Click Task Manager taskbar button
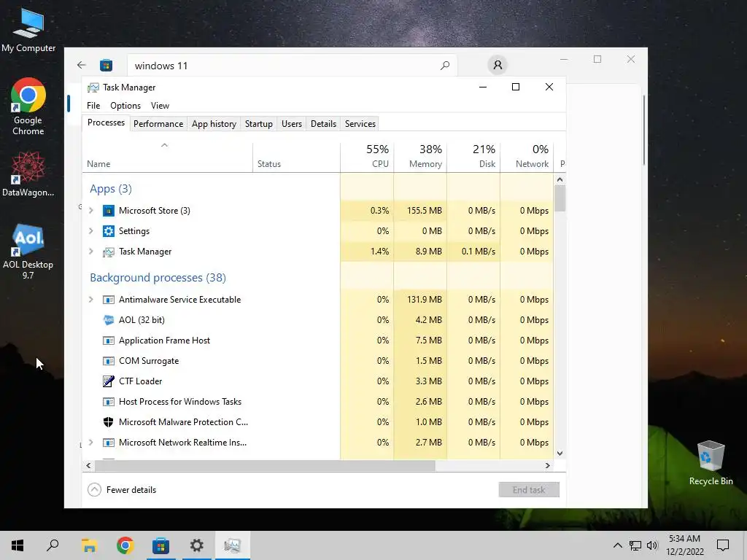The width and height of the screenshot is (747, 560). [233, 545]
